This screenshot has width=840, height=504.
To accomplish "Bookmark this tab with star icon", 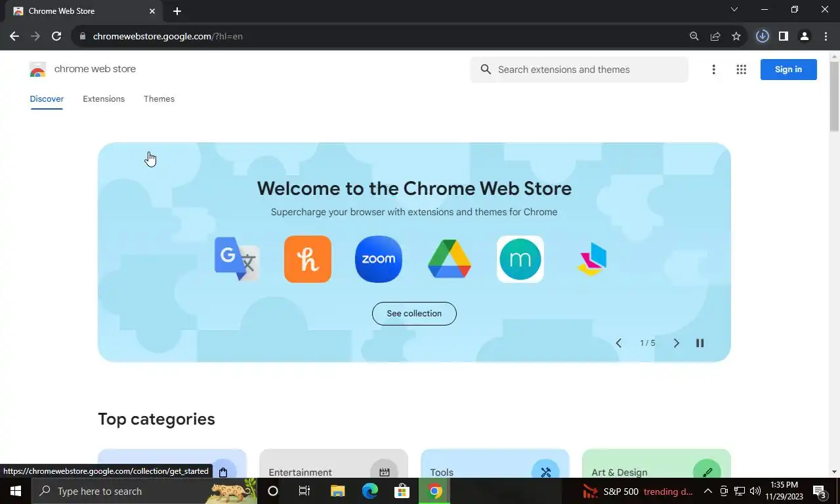I will pyautogui.click(x=736, y=36).
